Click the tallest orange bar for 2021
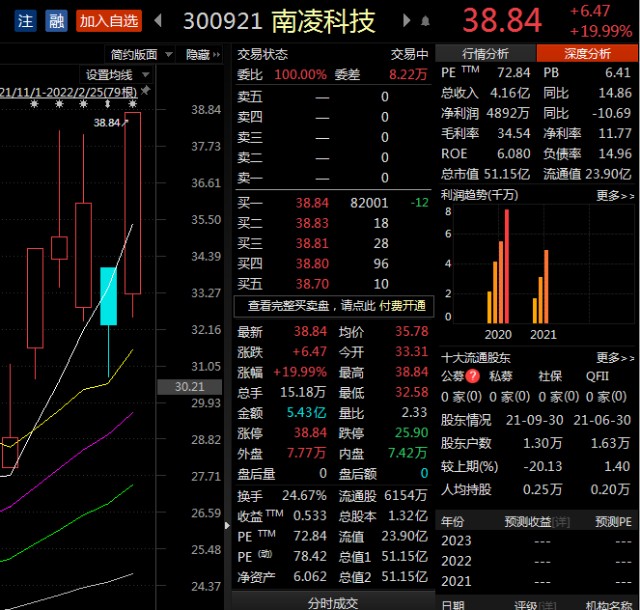Screen dimensions: 640x610 click(x=546, y=287)
